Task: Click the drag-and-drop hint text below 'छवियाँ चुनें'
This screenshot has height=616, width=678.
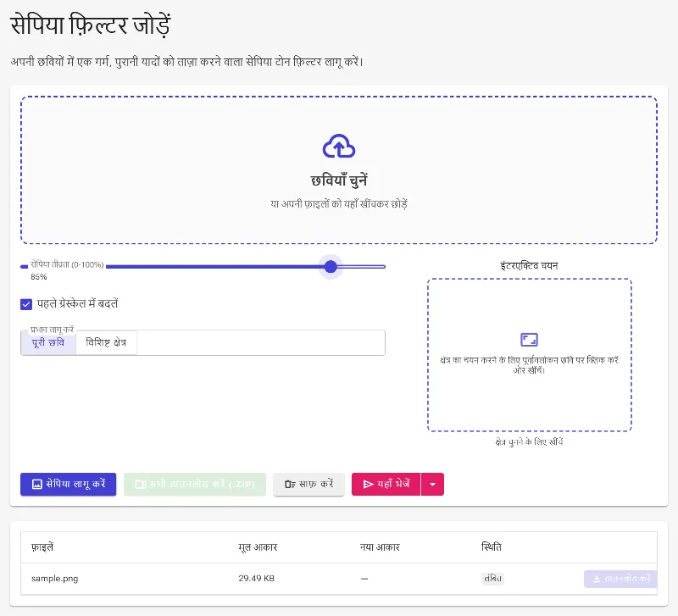Action: coord(339,204)
